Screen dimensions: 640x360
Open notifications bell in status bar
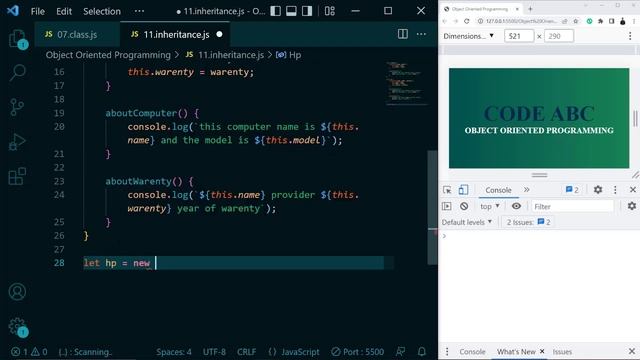coord(422,351)
